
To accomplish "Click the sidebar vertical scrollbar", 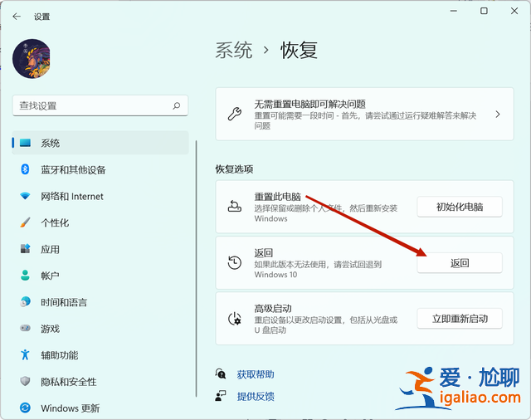I will coord(196,269).
